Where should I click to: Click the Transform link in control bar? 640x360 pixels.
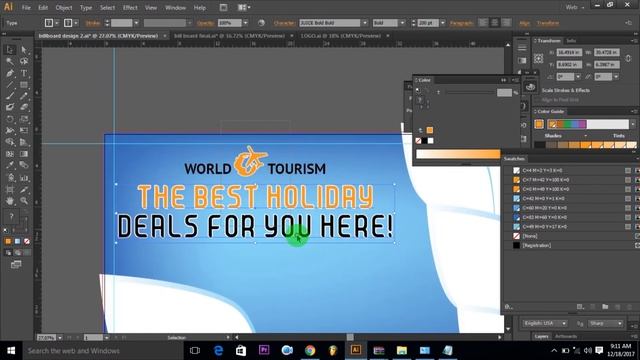click(x=548, y=23)
